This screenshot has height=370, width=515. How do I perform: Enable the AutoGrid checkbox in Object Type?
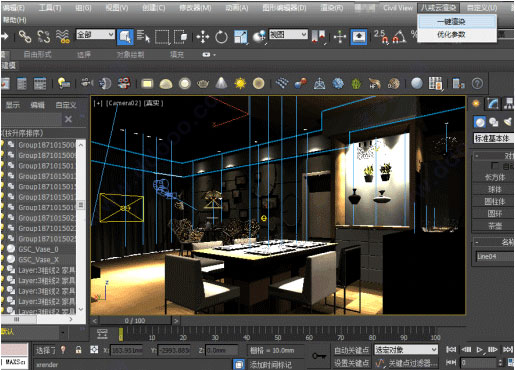pos(495,166)
